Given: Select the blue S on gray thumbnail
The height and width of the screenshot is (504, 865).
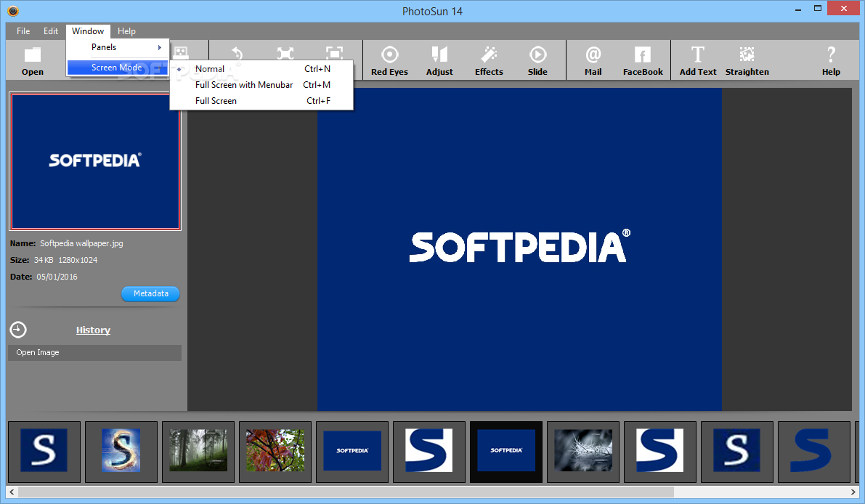Looking at the screenshot, I should pos(813,451).
